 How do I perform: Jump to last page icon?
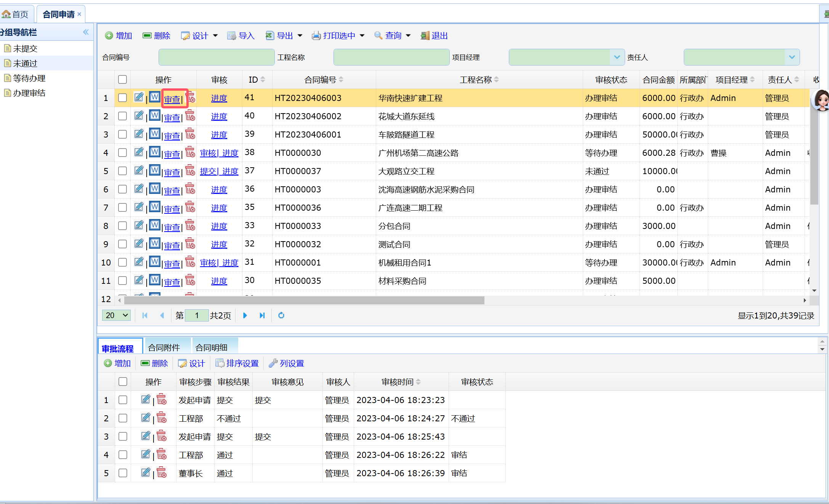[262, 315]
